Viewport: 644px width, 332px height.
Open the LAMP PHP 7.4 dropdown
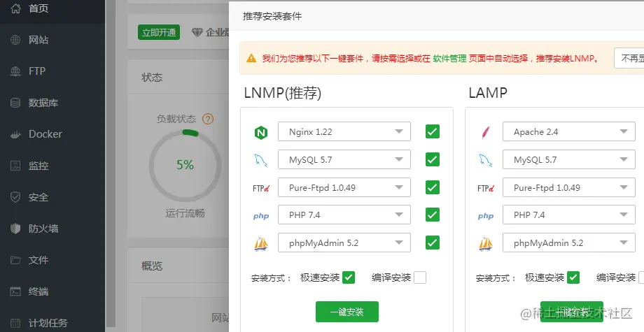pyautogui.click(x=569, y=215)
